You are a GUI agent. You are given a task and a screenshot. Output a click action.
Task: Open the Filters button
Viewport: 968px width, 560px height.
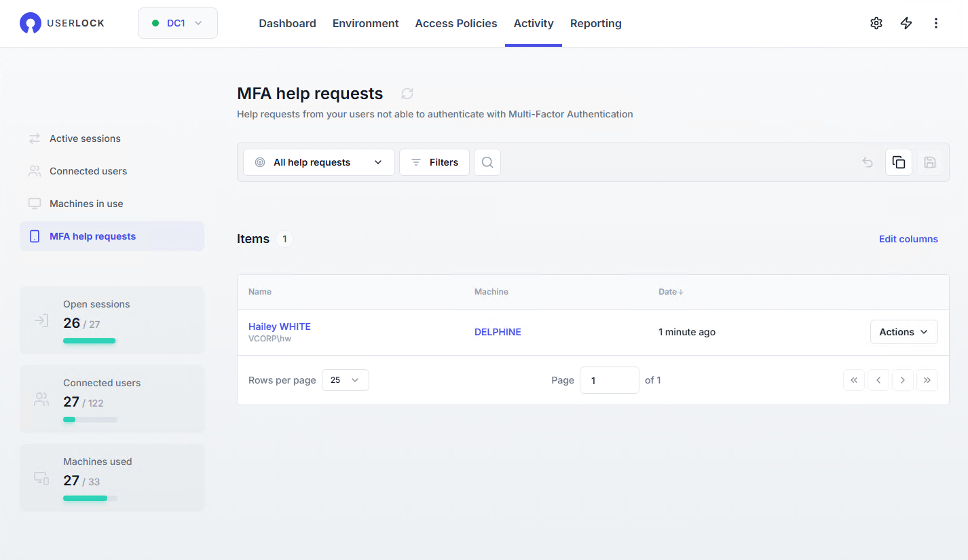tap(434, 162)
